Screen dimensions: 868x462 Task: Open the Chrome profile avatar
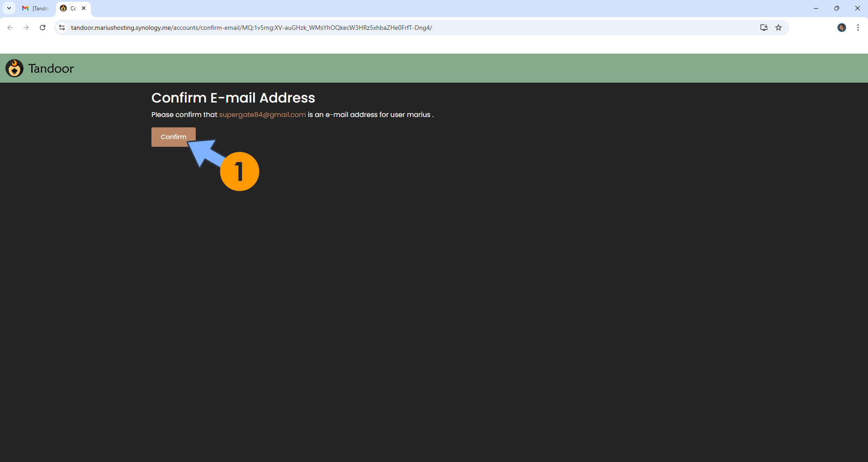pyautogui.click(x=841, y=28)
